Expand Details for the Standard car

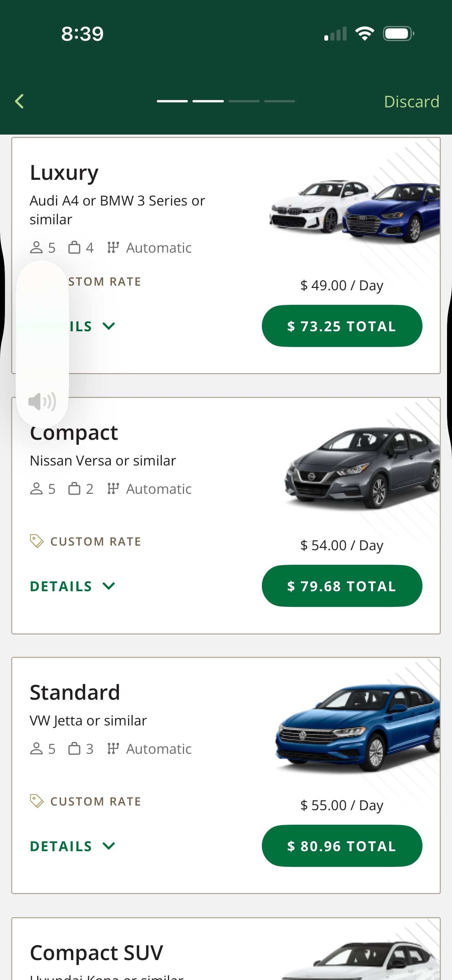(72, 846)
